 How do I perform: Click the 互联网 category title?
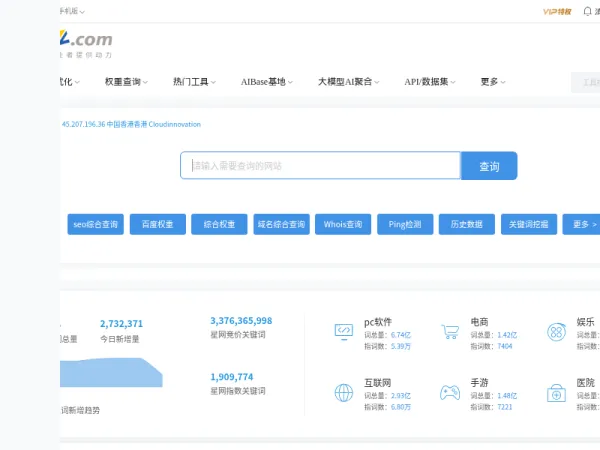click(x=377, y=383)
